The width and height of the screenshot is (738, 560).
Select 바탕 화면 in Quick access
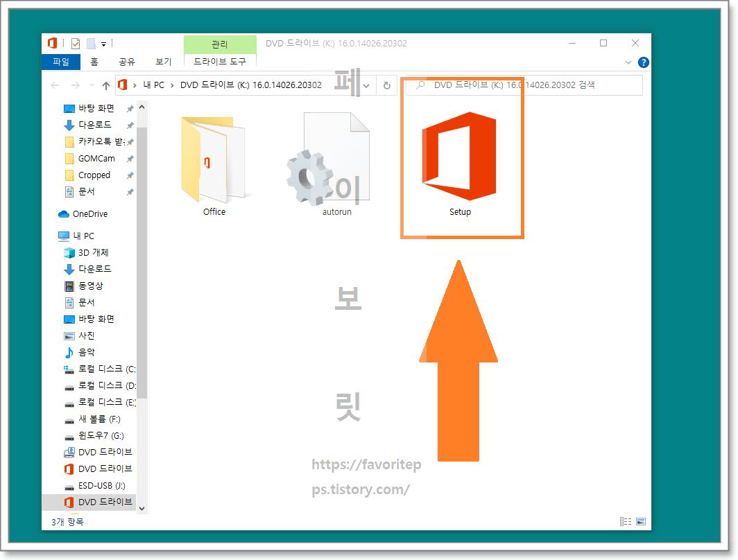tap(96, 108)
